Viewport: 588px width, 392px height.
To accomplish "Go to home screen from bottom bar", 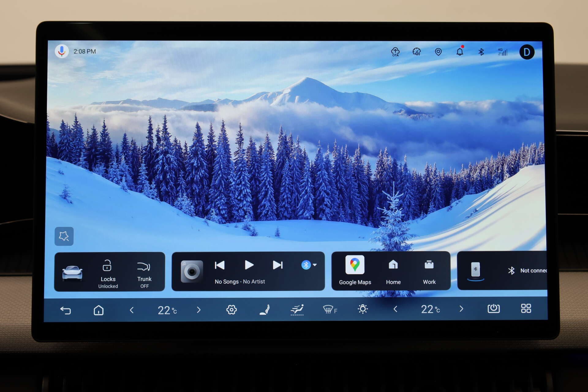I will click(99, 310).
